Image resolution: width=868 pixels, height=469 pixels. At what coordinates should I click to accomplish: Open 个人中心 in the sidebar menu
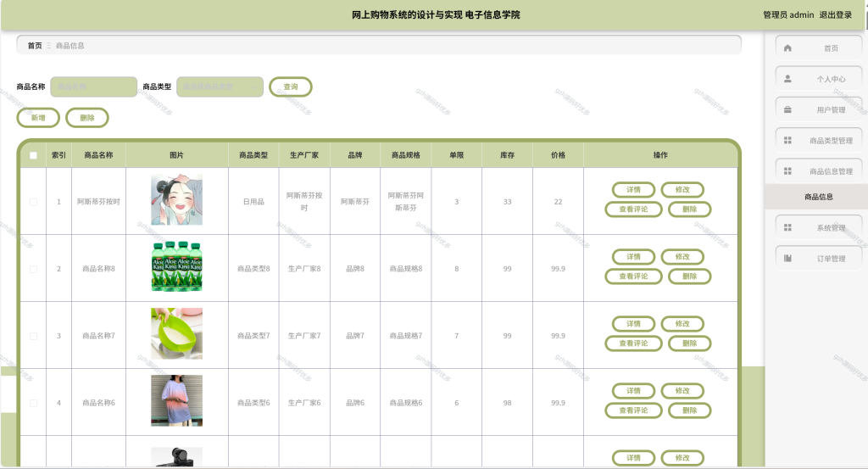click(x=819, y=79)
